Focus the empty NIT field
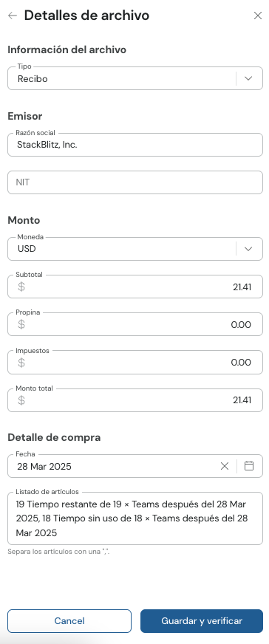 tap(135, 182)
